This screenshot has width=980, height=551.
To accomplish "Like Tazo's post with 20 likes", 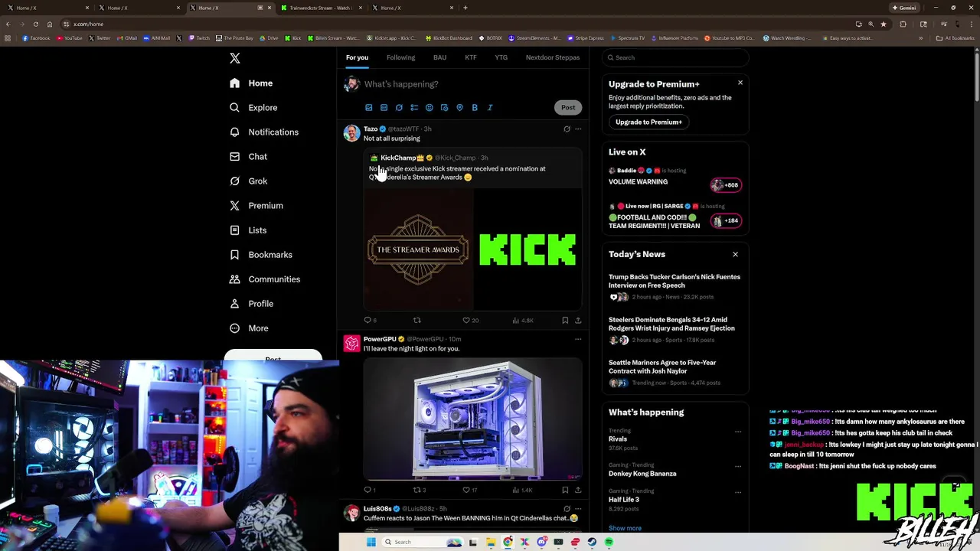I will 470,321.
